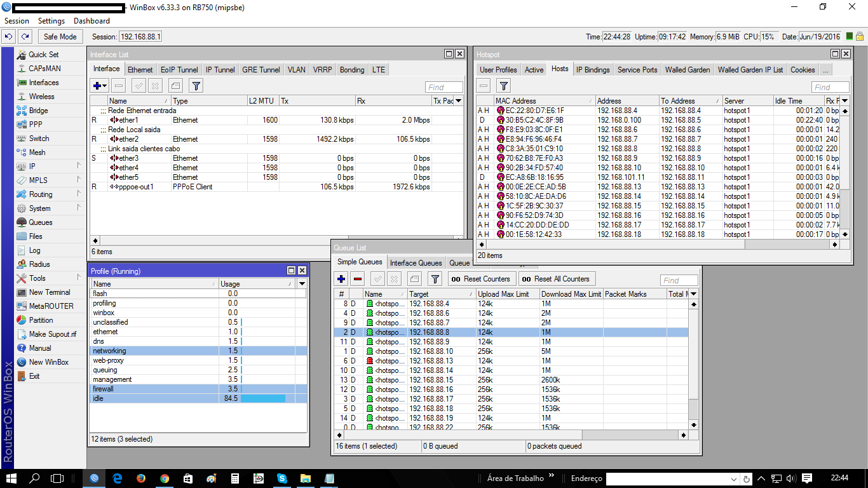Viewport: 868px width, 488px height.
Task: Click the Find field in the Hotspot window
Action: coord(829,87)
